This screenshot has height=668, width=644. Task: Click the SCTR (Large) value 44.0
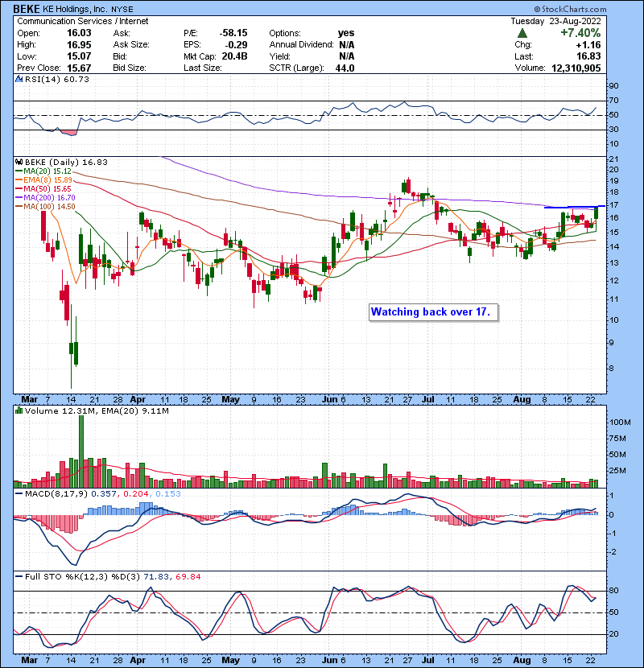point(345,68)
